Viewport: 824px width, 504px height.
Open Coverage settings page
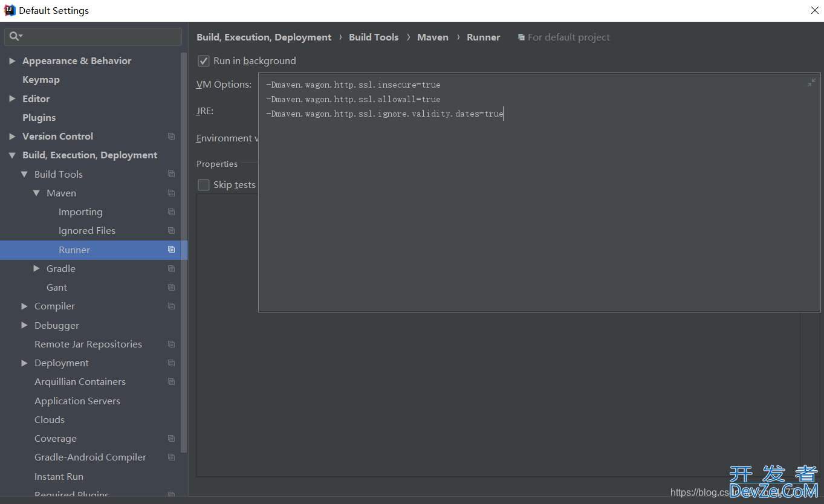[56, 439]
